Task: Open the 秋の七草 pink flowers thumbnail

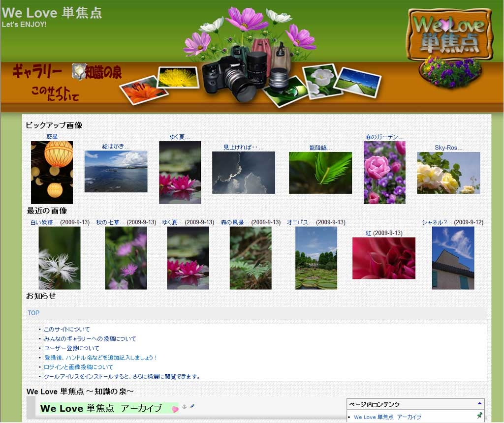Action: 126,258
